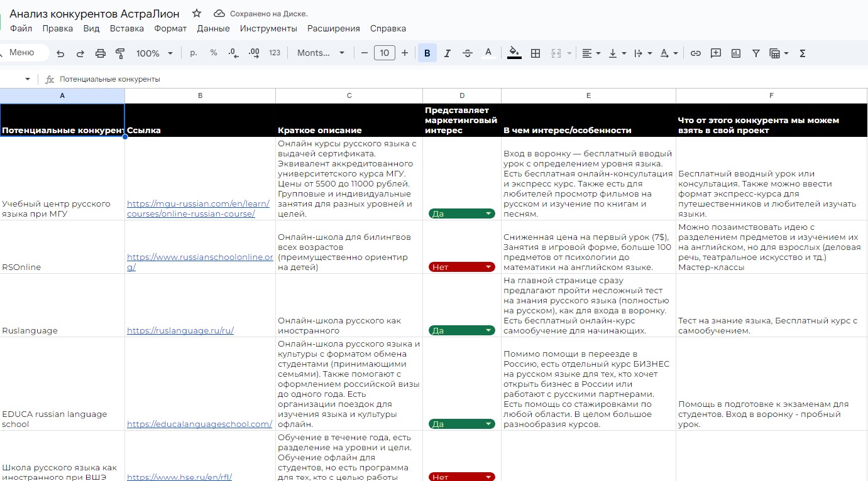Open the Functions sigma icon
The height and width of the screenshot is (481, 868).
pyautogui.click(x=803, y=53)
